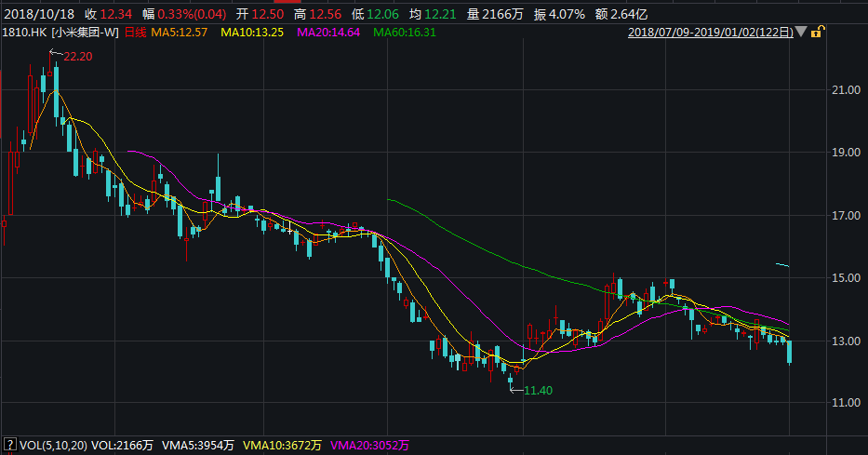
Task: Click the low price 低 12.06
Action: click(x=375, y=14)
